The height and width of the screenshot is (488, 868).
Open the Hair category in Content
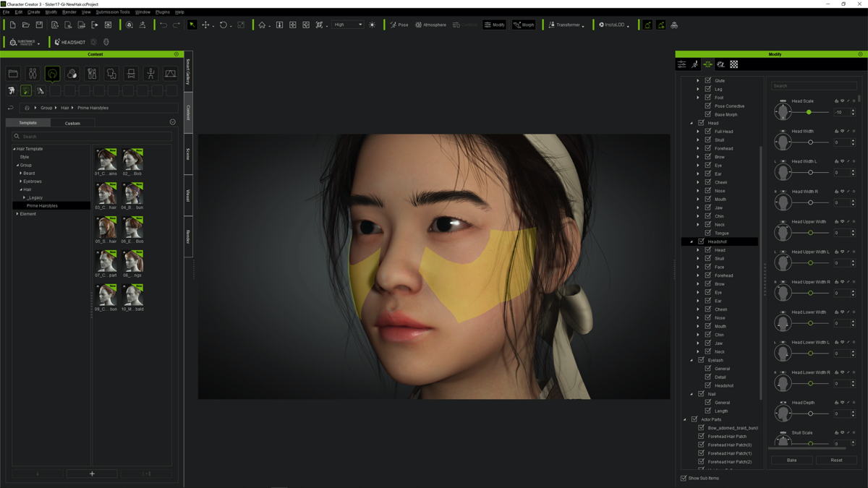(x=52, y=74)
